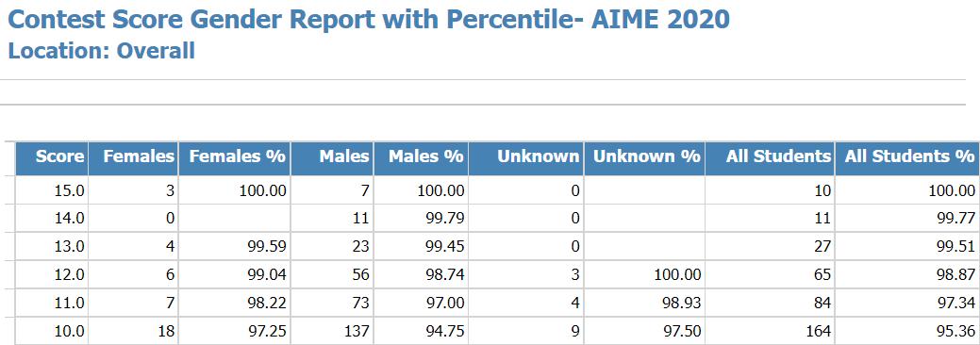Select the 15.0 score cell

coord(52,190)
